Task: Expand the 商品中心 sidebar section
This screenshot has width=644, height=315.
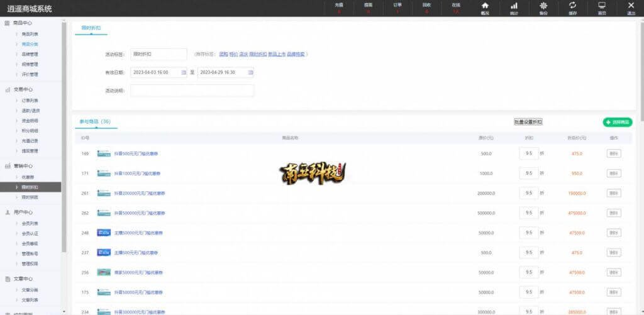Action: click(x=23, y=23)
